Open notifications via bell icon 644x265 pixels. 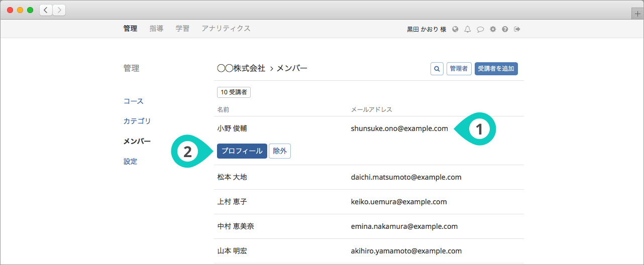click(x=468, y=29)
